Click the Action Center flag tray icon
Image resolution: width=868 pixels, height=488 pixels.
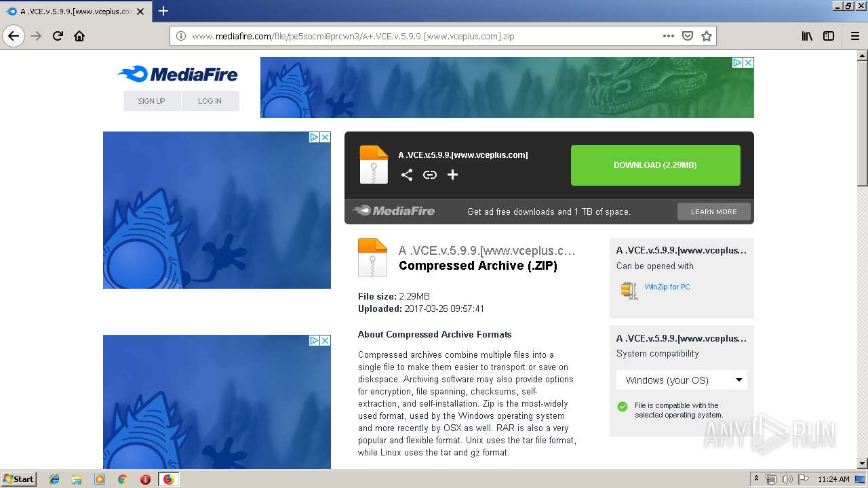(803, 479)
